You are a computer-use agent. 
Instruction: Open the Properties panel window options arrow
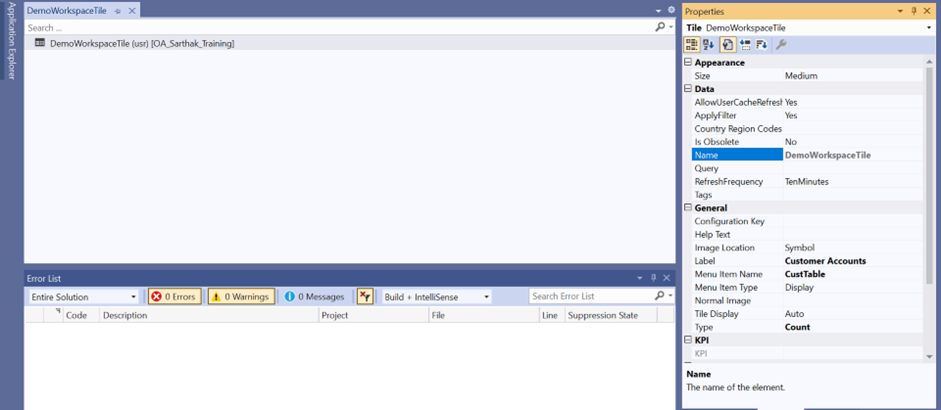(900, 11)
